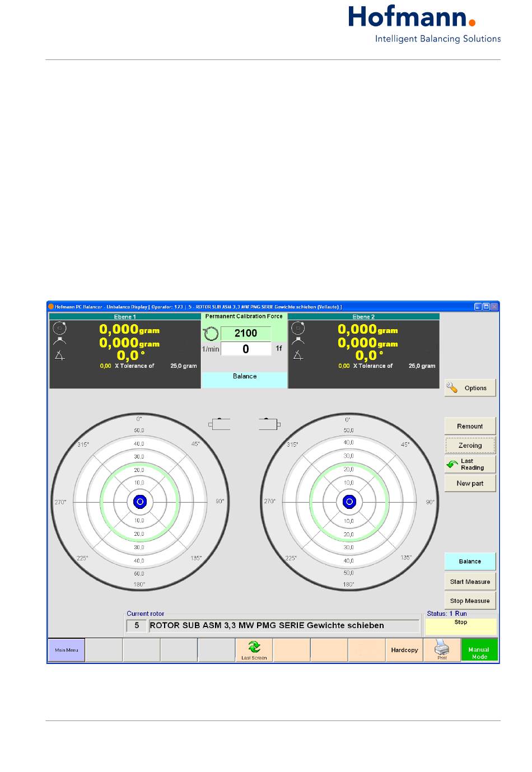Click Stop Measure
The width and height of the screenshot is (532, 772).
click(x=470, y=600)
